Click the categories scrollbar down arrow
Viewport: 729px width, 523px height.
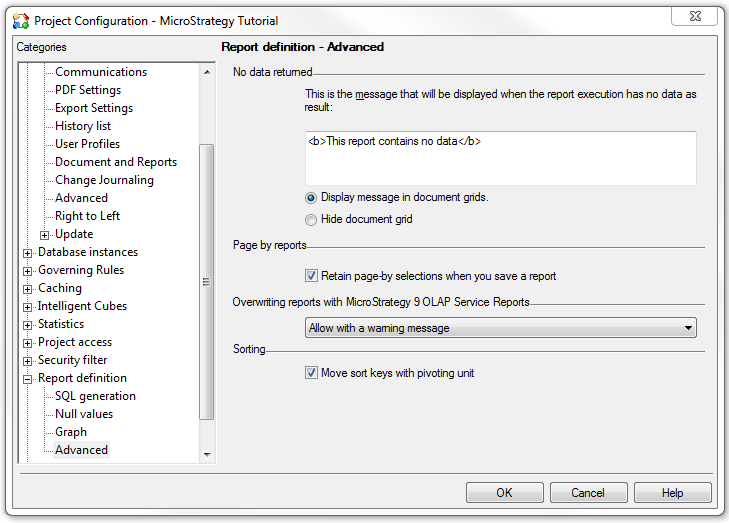(x=207, y=455)
